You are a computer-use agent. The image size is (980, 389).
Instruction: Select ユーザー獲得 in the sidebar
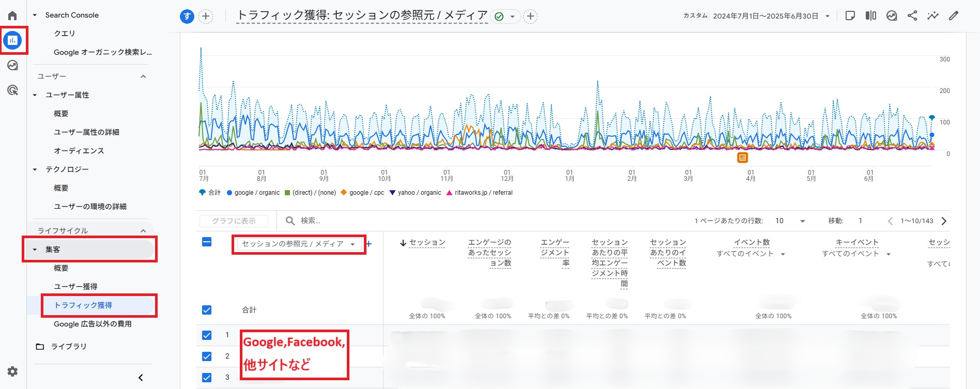pyautogui.click(x=75, y=287)
